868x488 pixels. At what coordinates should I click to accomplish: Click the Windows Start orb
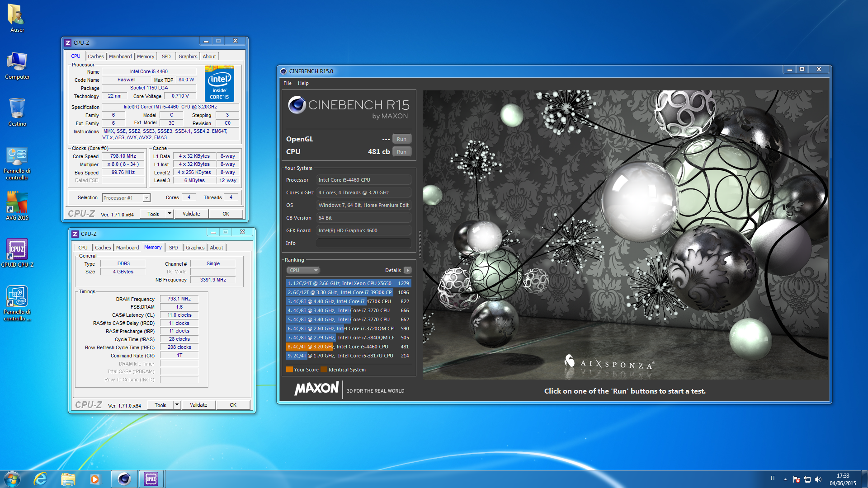click(12, 479)
